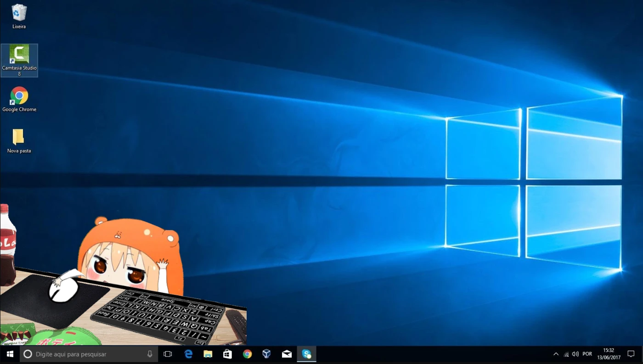
Task: Open the clock and calendar flyout
Action: tap(609, 354)
